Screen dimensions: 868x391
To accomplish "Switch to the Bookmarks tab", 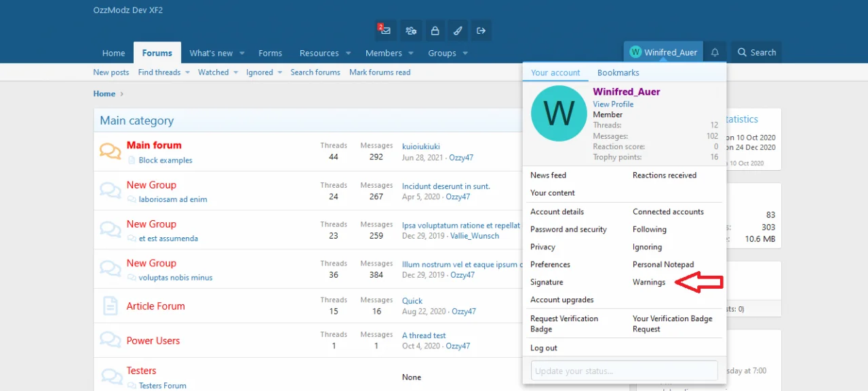I will point(618,73).
